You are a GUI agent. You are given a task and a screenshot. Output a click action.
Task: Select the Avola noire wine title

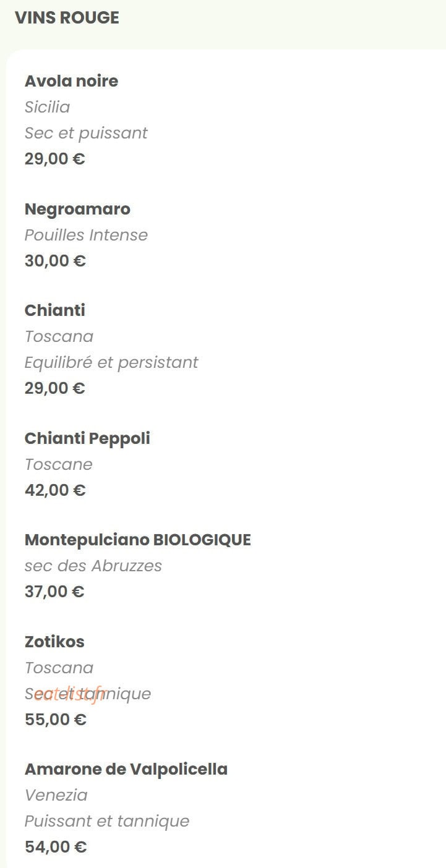click(x=71, y=81)
